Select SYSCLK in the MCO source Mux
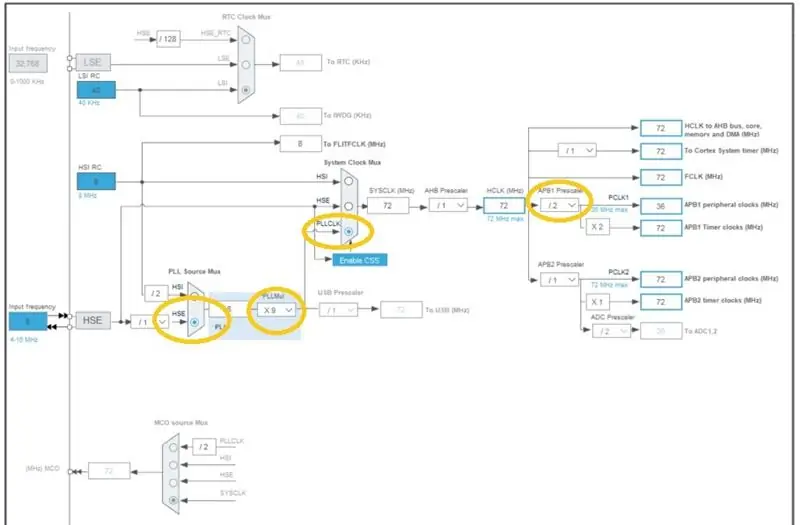Image resolution: width=800 pixels, height=525 pixels. 173,501
